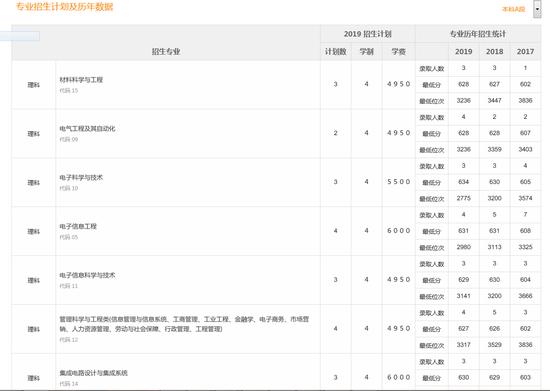Image resolution: width=550 pixels, height=391 pixels.
Task: Click 代码 11 under 电子信息科学与技术
Action: click(69, 286)
